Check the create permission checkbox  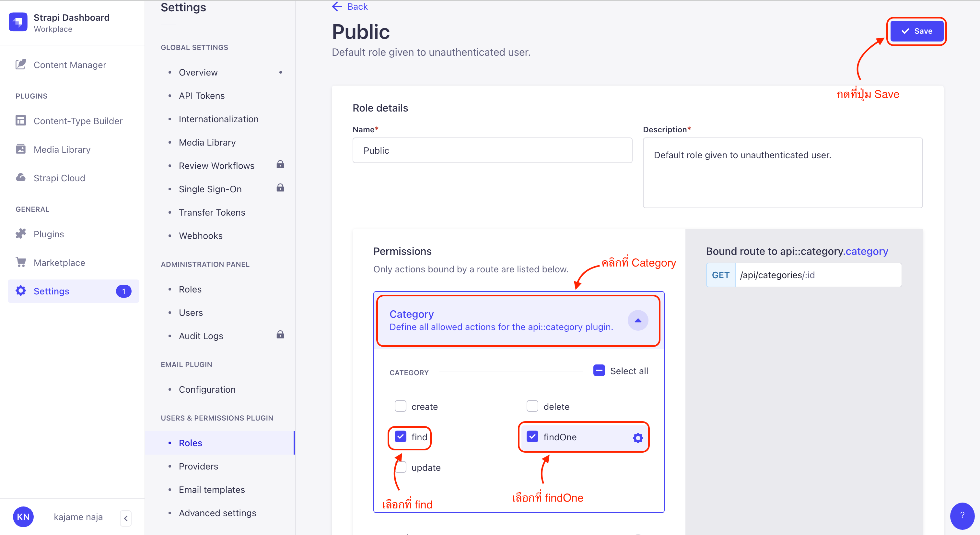click(400, 406)
